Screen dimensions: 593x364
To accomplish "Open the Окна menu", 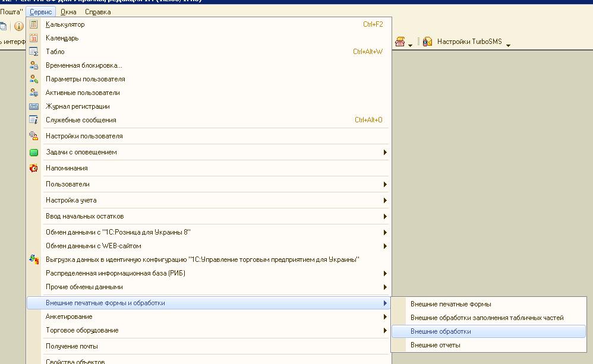I will [x=68, y=12].
